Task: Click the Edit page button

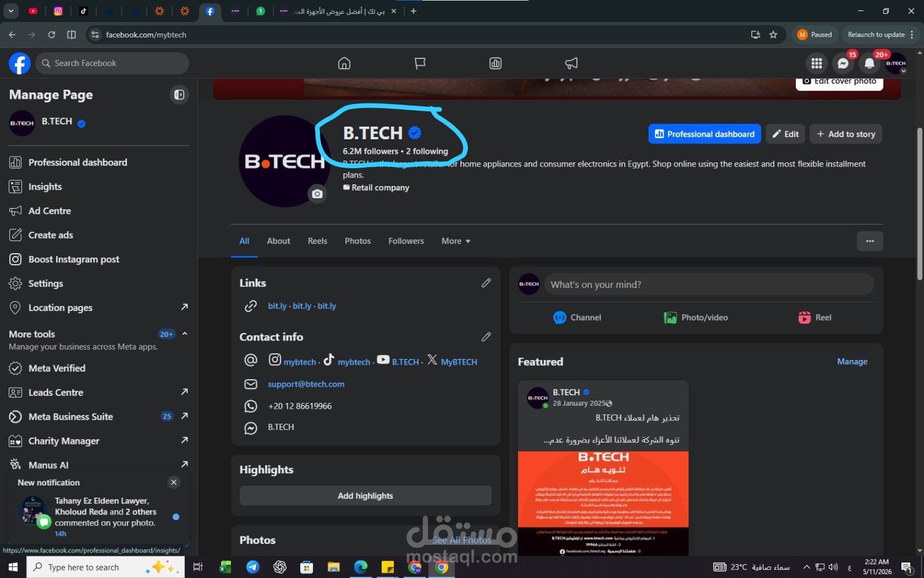Action: (785, 134)
